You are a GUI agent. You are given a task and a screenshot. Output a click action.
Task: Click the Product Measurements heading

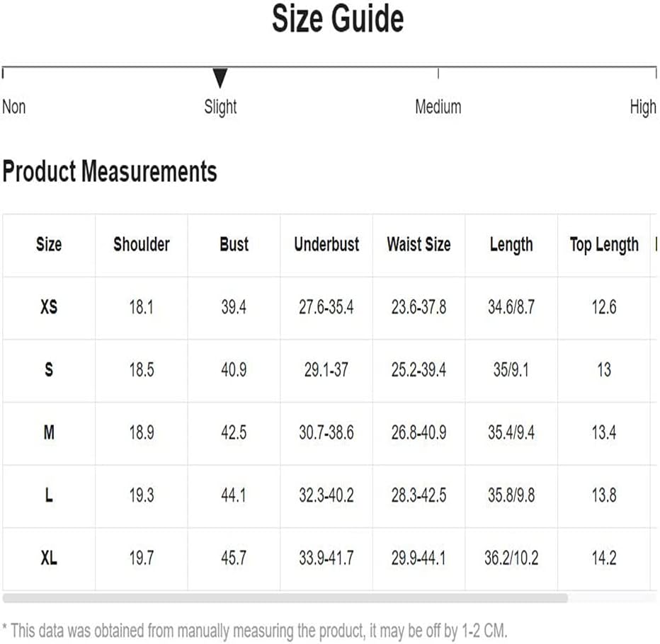click(110, 172)
